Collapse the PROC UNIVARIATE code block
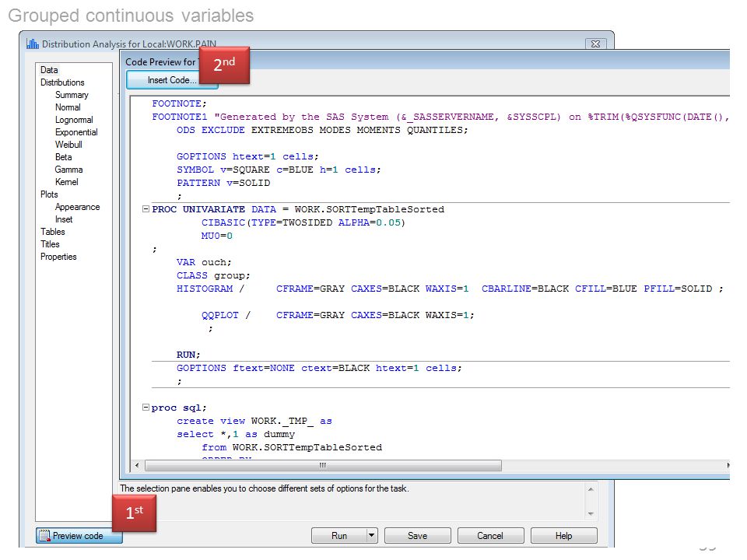This screenshot has width=747, height=560. [146, 209]
